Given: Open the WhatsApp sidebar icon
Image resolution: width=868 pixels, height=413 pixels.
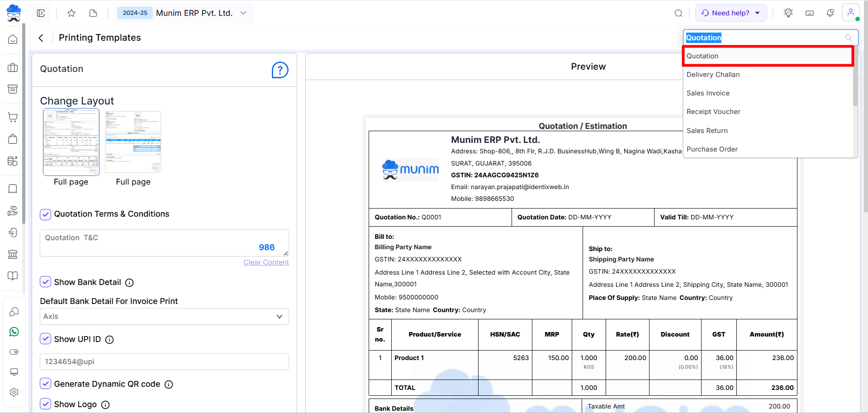Looking at the screenshot, I should click(x=14, y=332).
